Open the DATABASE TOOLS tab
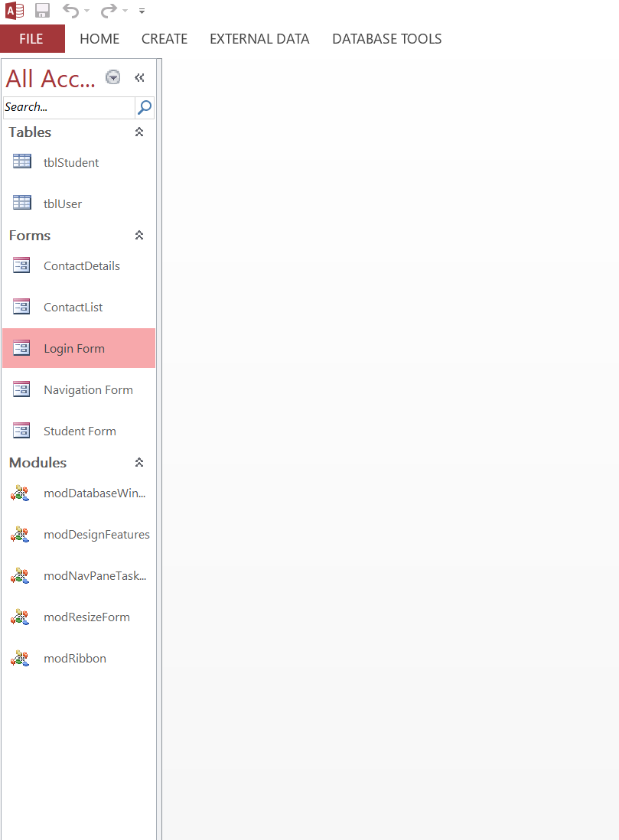The image size is (619, 840). point(387,38)
